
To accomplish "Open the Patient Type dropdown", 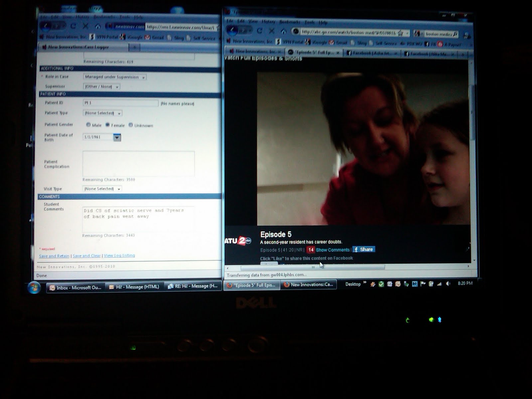I will [x=102, y=113].
